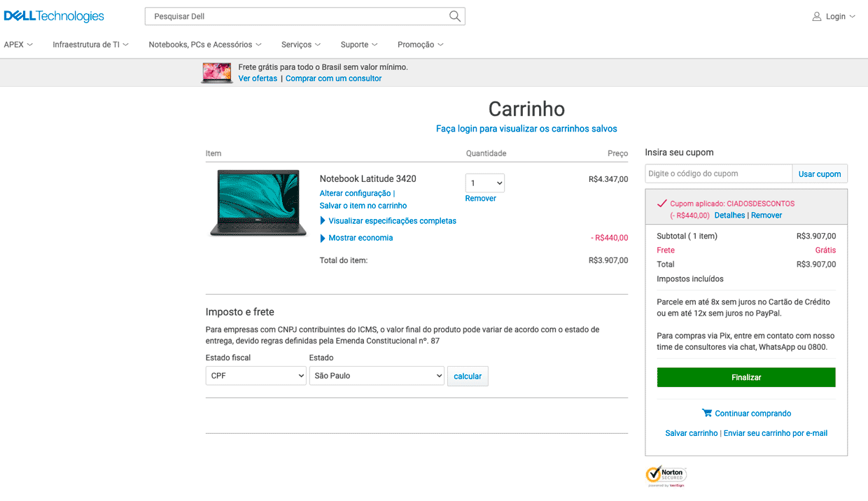Click the laptop promo image in the banner
The width and height of the screenshot is (868, 501).
click(x=217, y=73)
